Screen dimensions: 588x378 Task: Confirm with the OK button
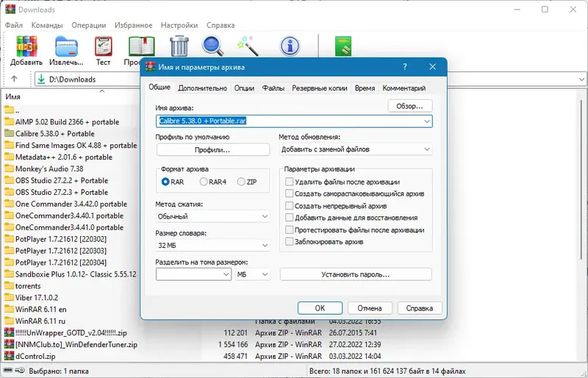pyautogui.click(x=320, y=308)
